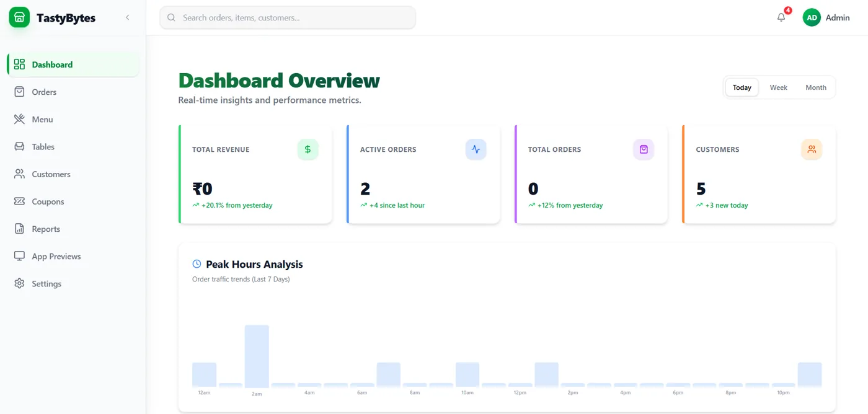The image size is (868, 414).
Task: Click the search magnifier icon
Action: tap(171, 17)
